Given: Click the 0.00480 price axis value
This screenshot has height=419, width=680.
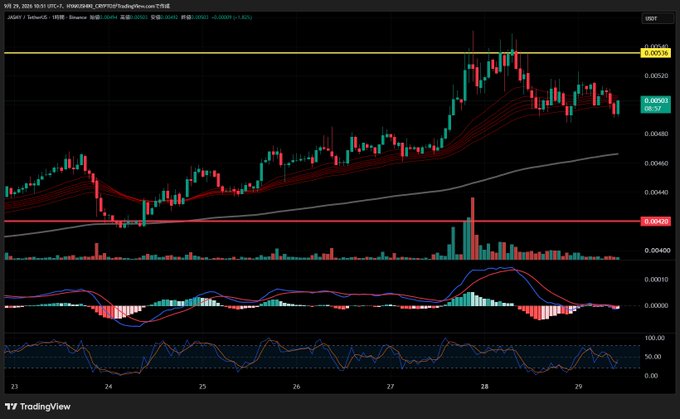Looking at the screenshot, I should pyautogui.click(x=656, y=134).
